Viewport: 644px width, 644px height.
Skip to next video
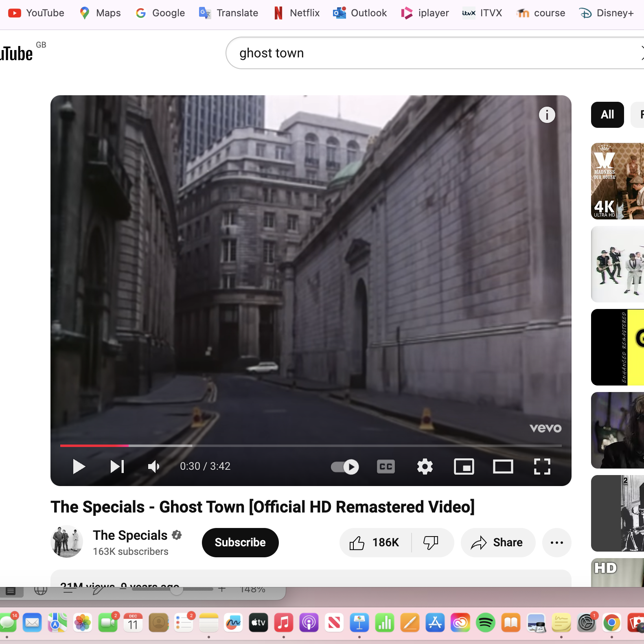click(117, 467)
